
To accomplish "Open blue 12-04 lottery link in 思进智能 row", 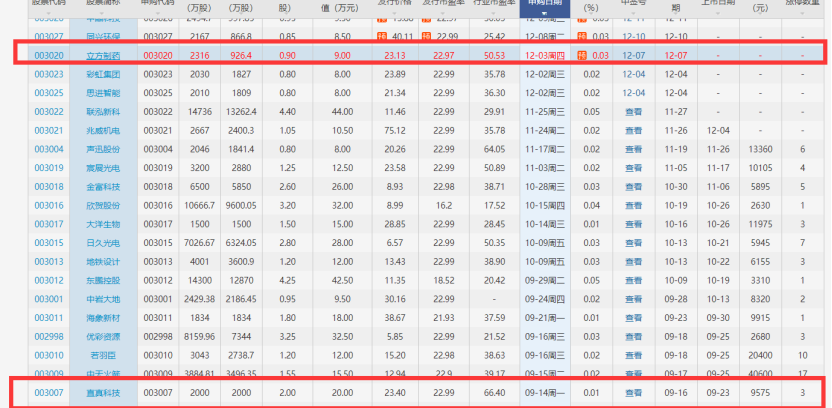I will point(634,93).
